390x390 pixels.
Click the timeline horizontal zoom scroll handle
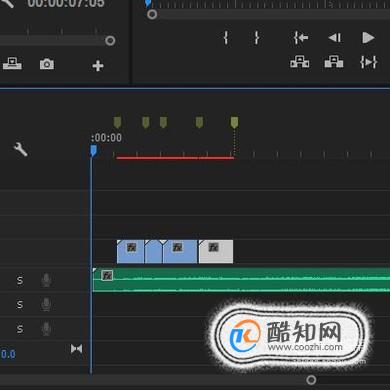tap(311, 380)
